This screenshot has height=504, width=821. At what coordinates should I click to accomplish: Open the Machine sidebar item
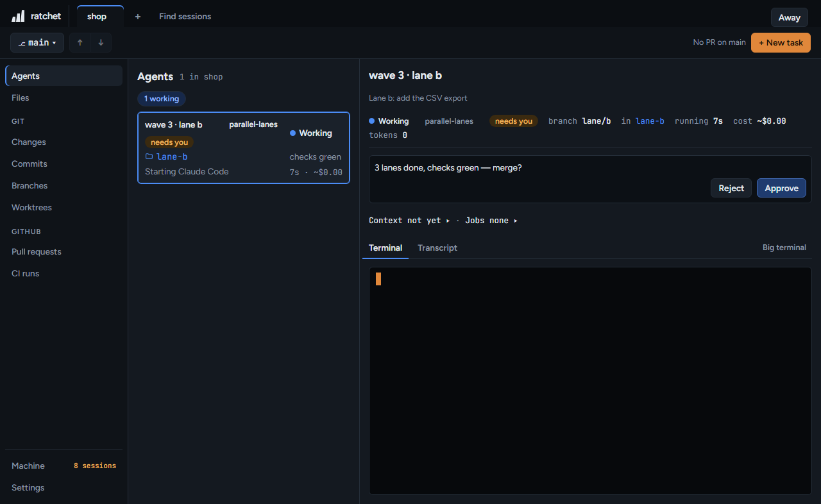(x=63, y=466)
